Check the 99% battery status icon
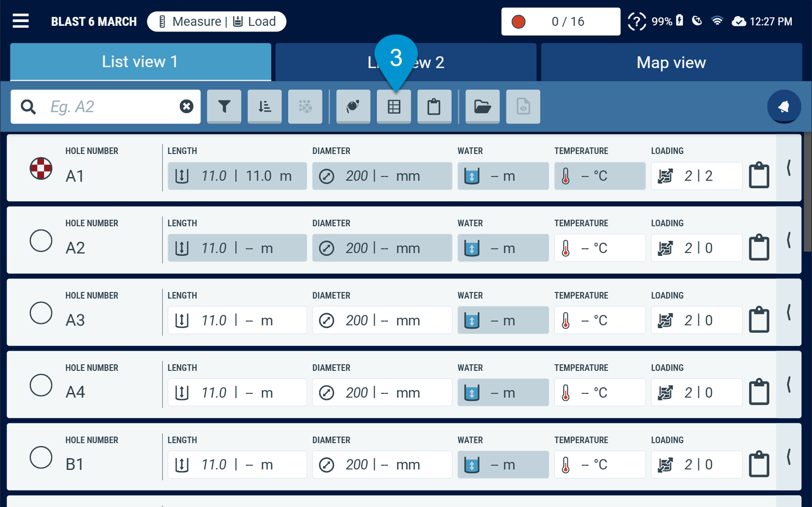This screenshot has width=812, height=507. click(667, 21)
